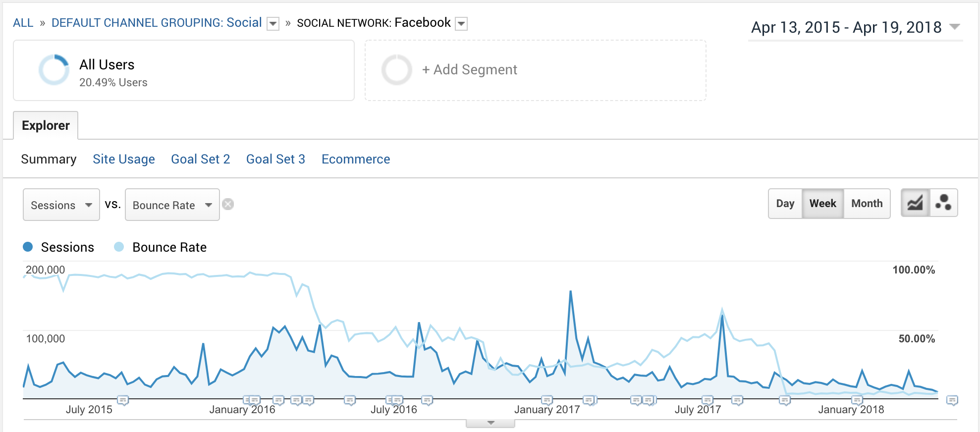Viewport: 980px width, 432px height.
Task: Set the graph interval to Month
Action: 867,204
